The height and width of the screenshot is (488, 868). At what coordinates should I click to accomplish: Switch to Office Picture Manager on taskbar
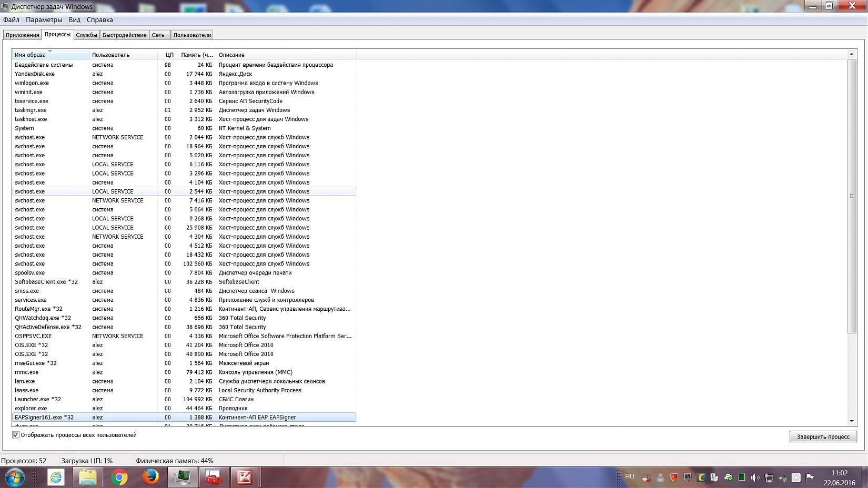(x=245, y=477)
